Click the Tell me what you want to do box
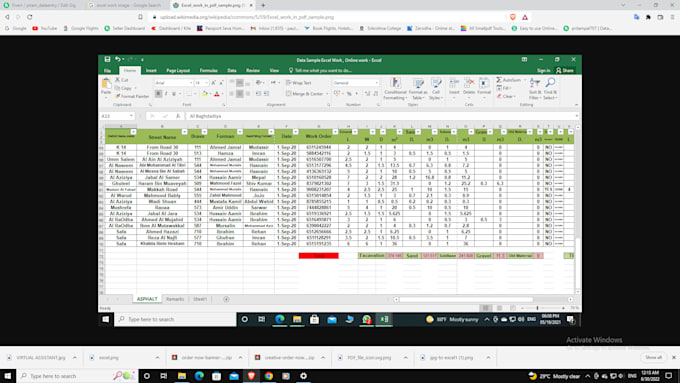Screen dimensions: 680x383 [320, 70]
